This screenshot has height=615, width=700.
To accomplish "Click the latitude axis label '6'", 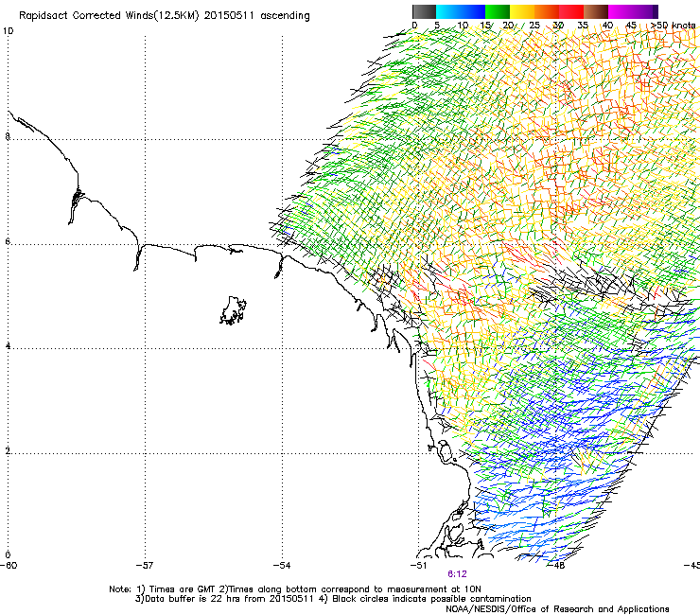I will [x=8, y=241].
